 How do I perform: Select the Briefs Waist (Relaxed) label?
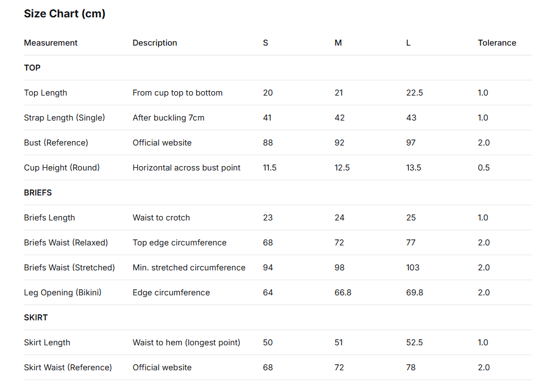(66, 243)
